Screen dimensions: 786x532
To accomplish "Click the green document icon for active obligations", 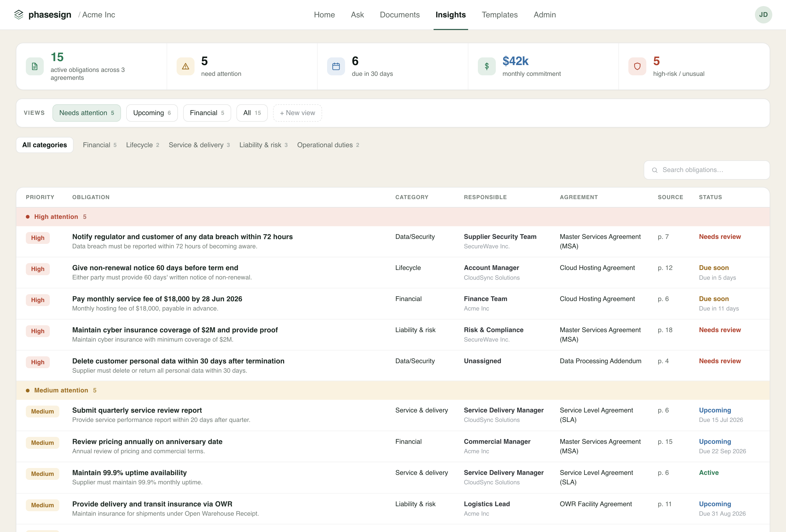I will point(35,66).
